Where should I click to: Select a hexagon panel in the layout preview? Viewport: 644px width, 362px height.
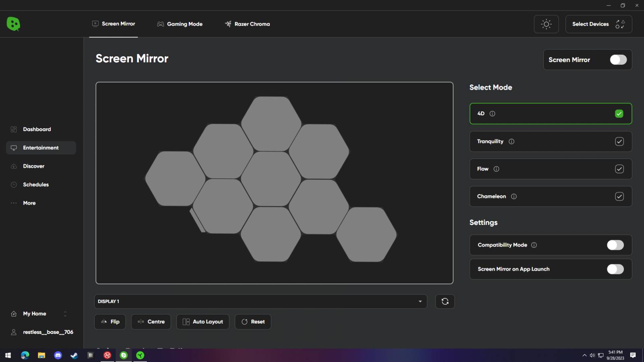point(270,180)
